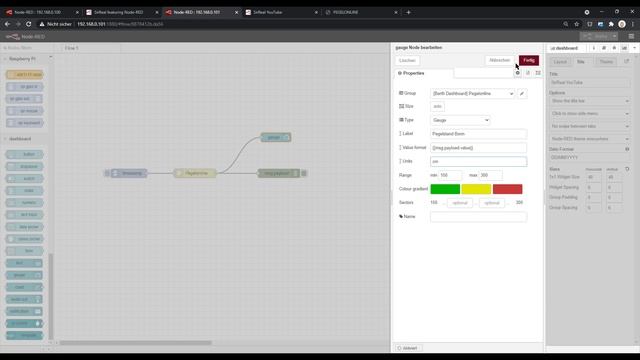
Task: Select rpi mouse palette node
Action: 24,111
